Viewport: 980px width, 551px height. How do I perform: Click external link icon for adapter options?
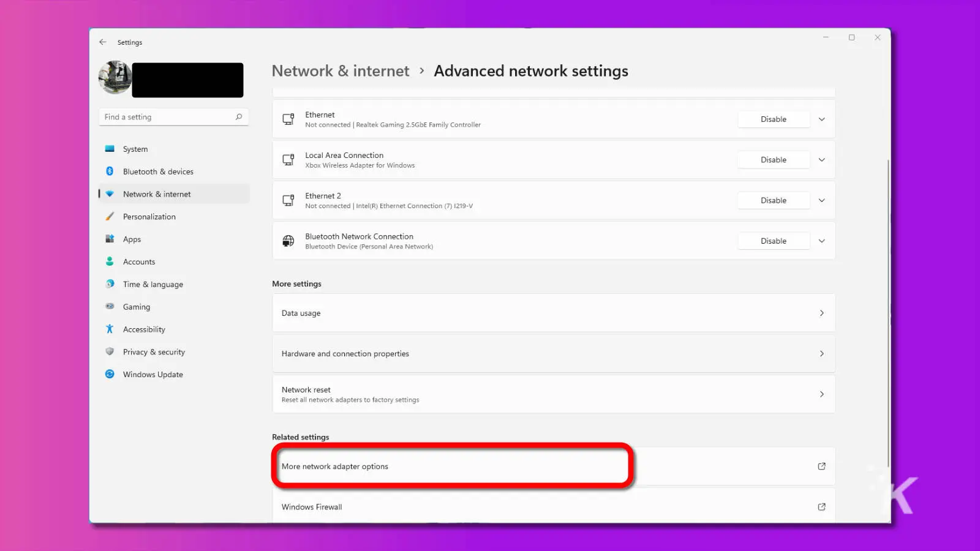[822, 467]
